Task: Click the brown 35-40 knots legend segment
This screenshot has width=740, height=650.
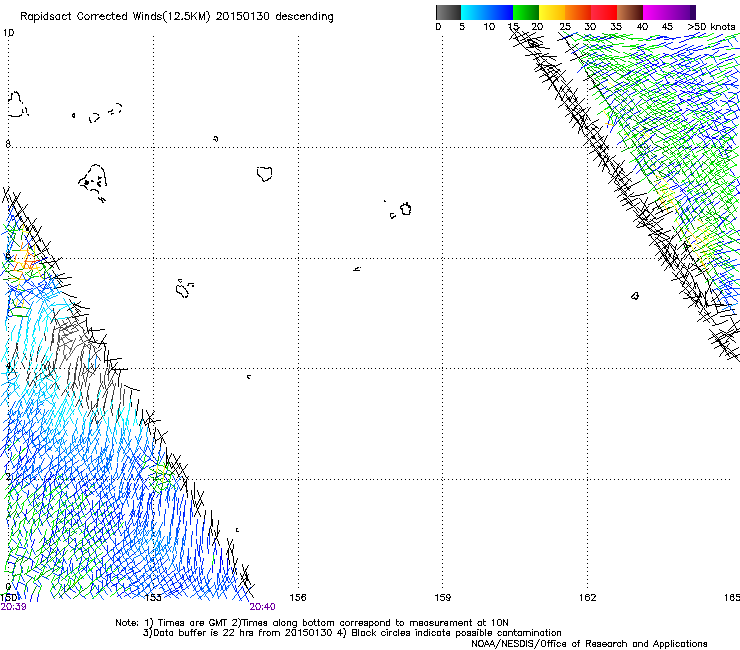Action: click(630, 12)
